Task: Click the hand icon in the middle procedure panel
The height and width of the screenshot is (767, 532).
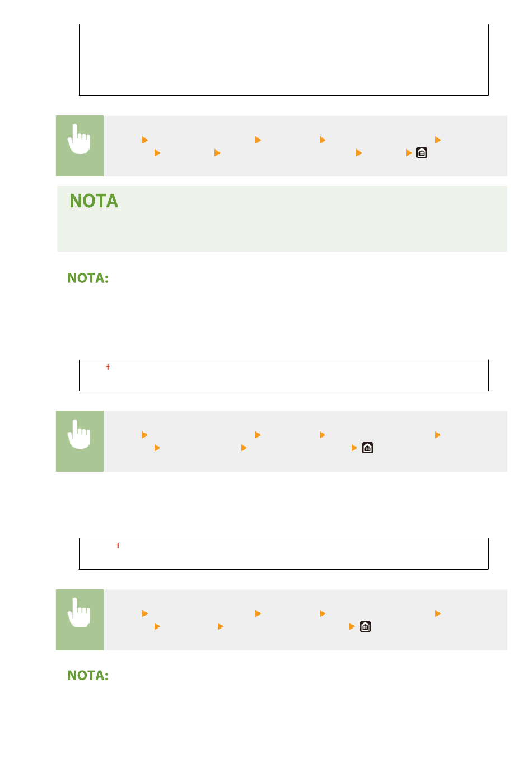Action: (x=80, y=436)
